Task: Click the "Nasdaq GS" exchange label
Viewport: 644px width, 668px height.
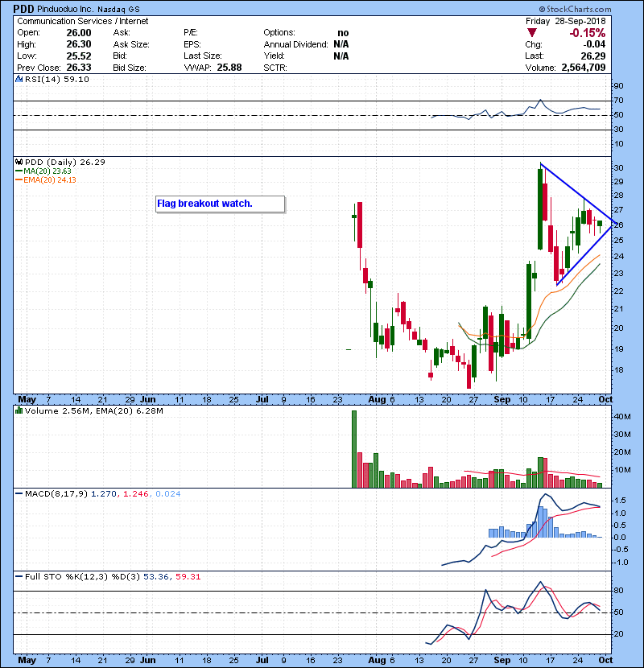Action: pyautogui.click(x=118, y=10)
